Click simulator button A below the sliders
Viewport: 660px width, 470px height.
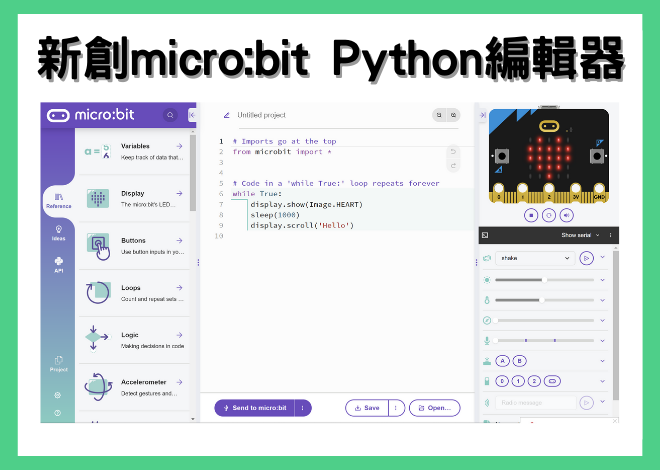click(502, 361)
